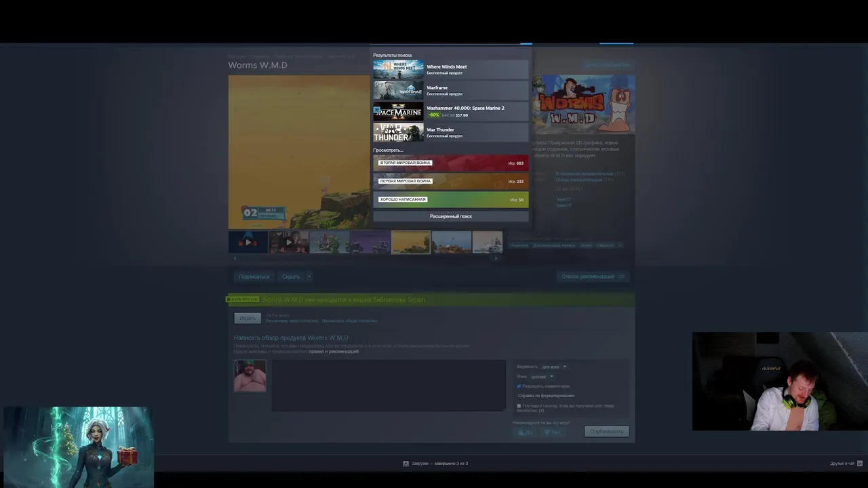This screenshot has height=488, width=868.
Task: Open Центр сообщества community hub
Action: pyautogui.click(x=607, y=65)
